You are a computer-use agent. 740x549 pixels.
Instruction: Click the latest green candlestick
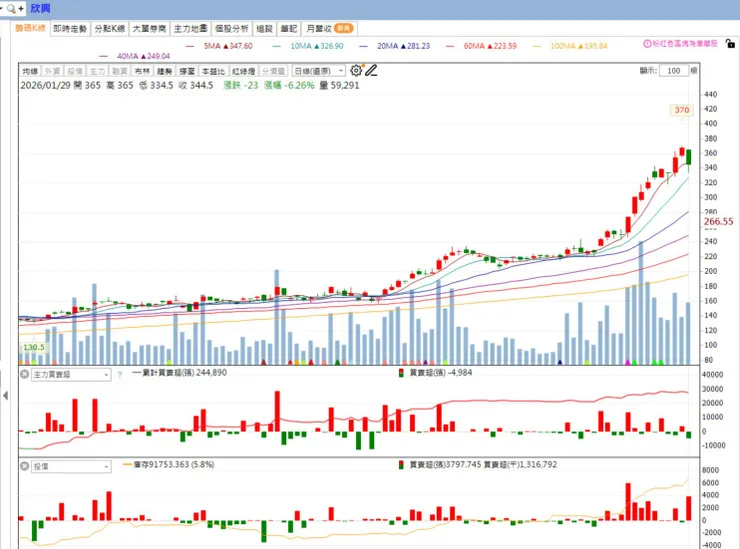click(x=689, y=158)
